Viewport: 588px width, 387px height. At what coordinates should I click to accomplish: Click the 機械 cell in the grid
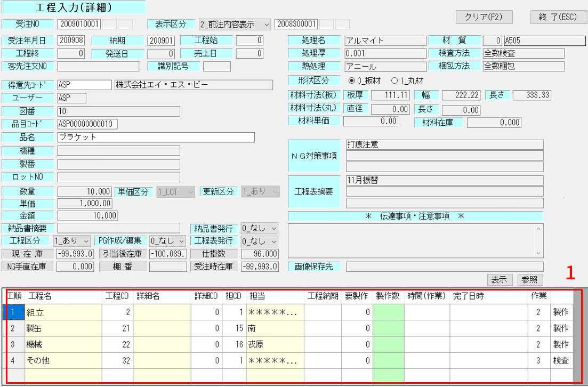[63, 344]
